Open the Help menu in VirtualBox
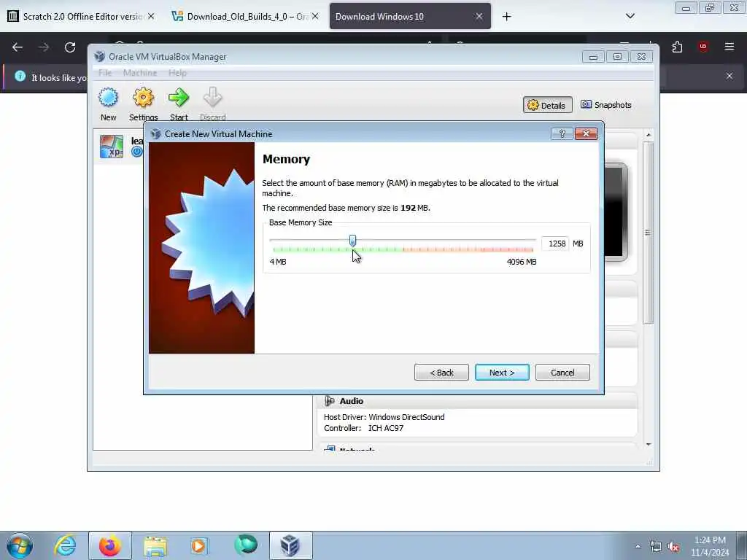Screen dimensions: 747x560 177,73
